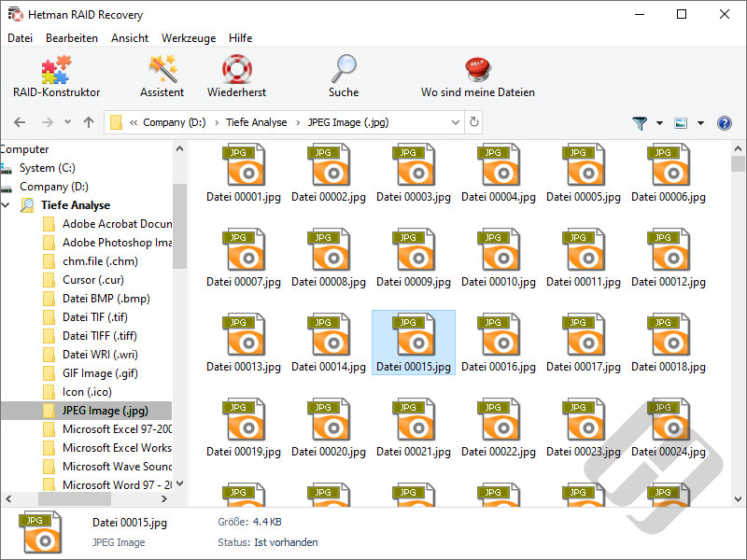Viewport: 747px width, 560px height.
Task: Open the Bearbeiten menu
Action: [x=72, y=38]
